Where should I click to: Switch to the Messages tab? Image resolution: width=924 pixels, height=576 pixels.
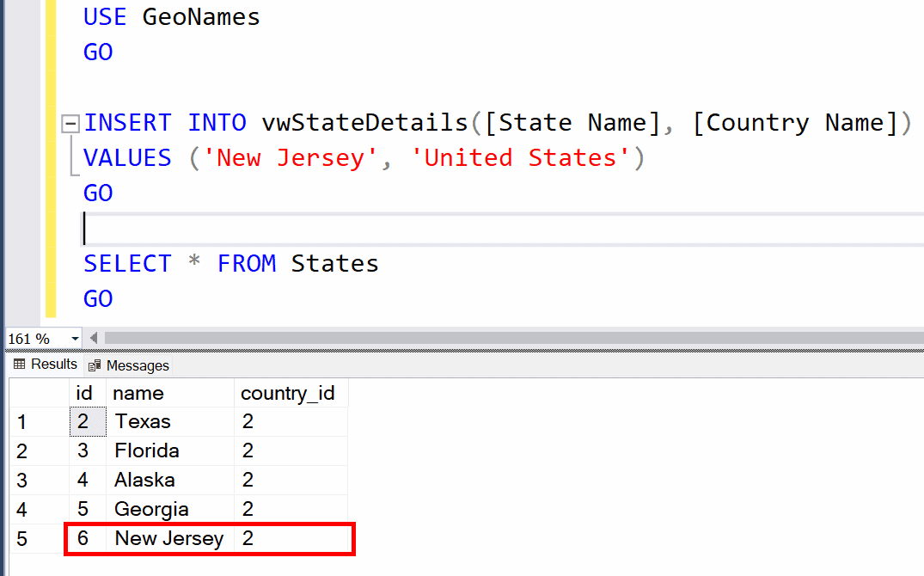[129, 364]
